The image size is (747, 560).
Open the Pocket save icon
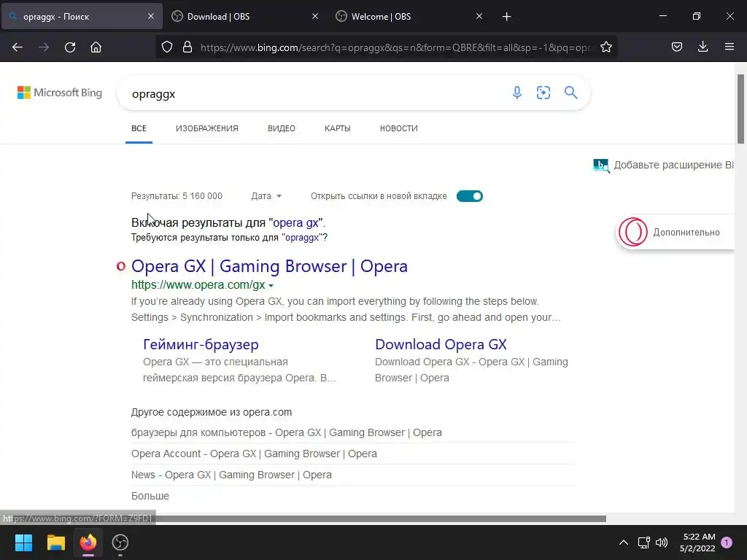(x=677, y=47)
